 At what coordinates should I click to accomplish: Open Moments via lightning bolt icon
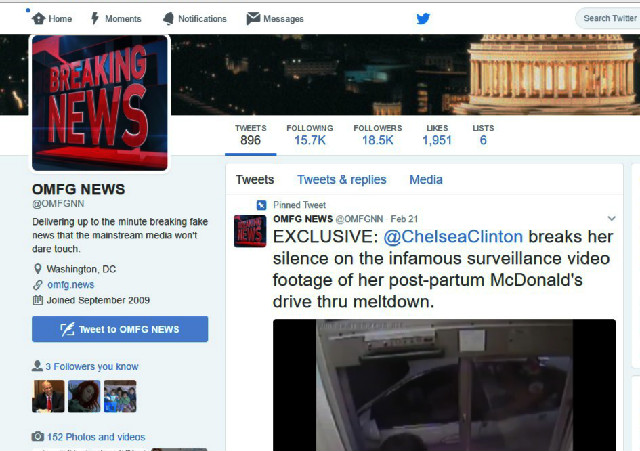pos(95,18)
